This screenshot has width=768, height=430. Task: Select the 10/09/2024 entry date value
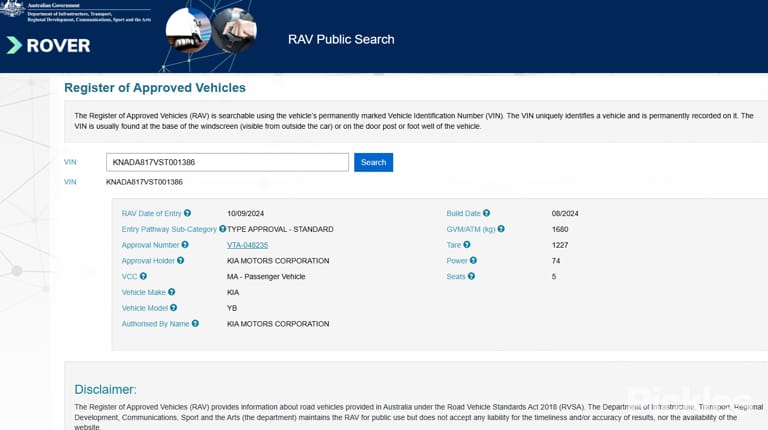coord(245,214)
